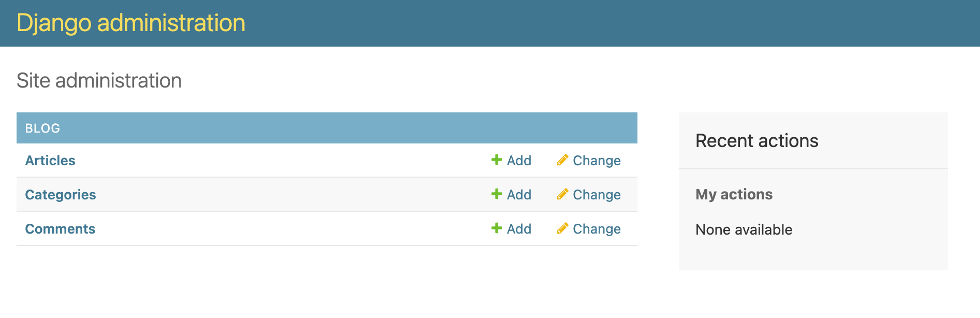Screen dimensions: 980x318
Task: Click the green plus Add icon for Categories
Action: [496, 195]
